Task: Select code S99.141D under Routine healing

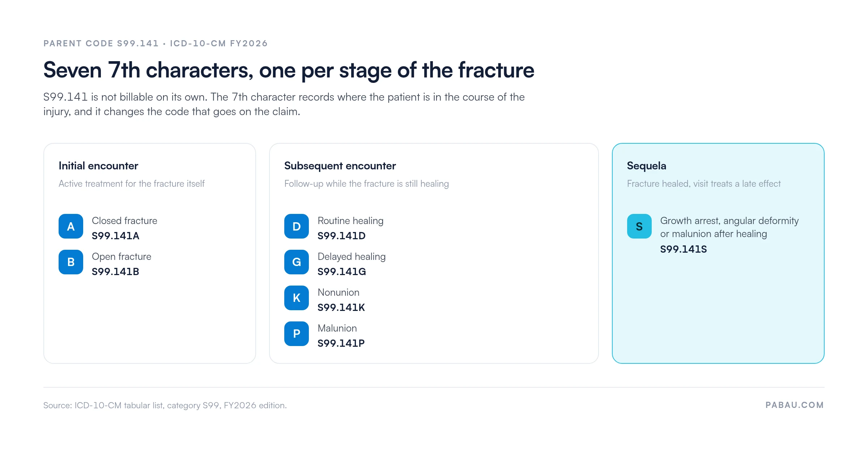Action: click(x=341, y=236)
